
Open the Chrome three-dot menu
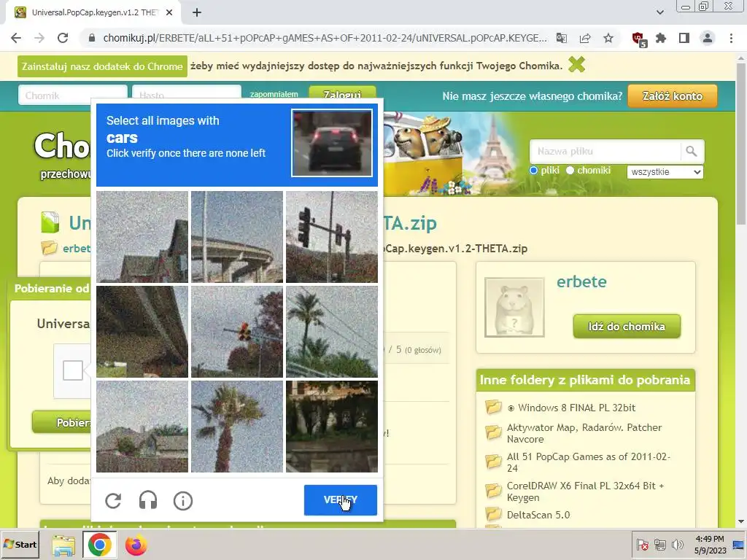tap(731, 38)
